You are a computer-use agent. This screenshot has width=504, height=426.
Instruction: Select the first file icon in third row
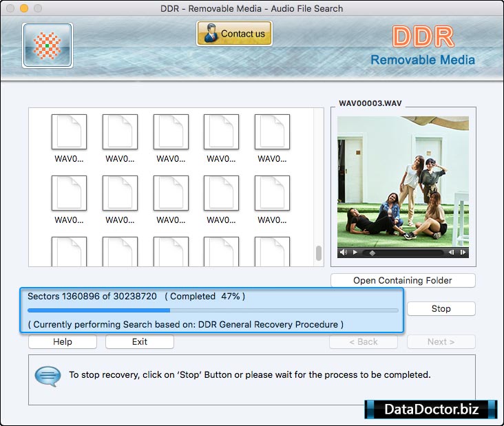pos(69,252)
